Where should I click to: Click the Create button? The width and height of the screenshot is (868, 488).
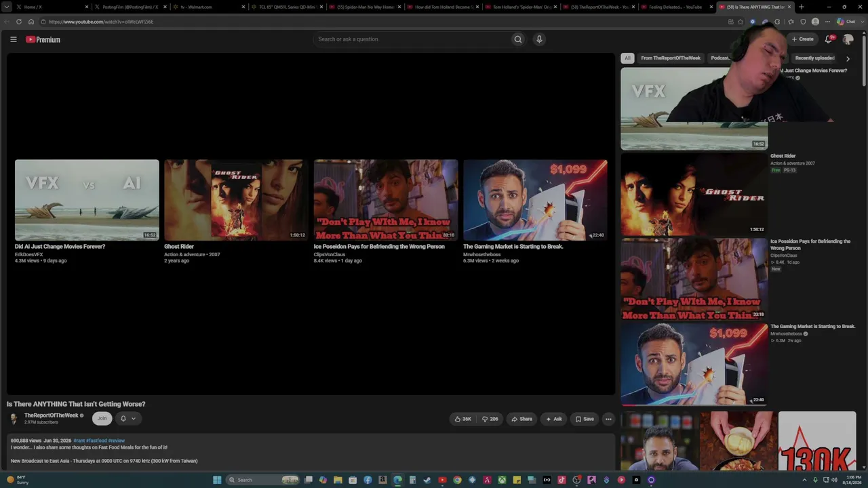[x=803, y=39]
